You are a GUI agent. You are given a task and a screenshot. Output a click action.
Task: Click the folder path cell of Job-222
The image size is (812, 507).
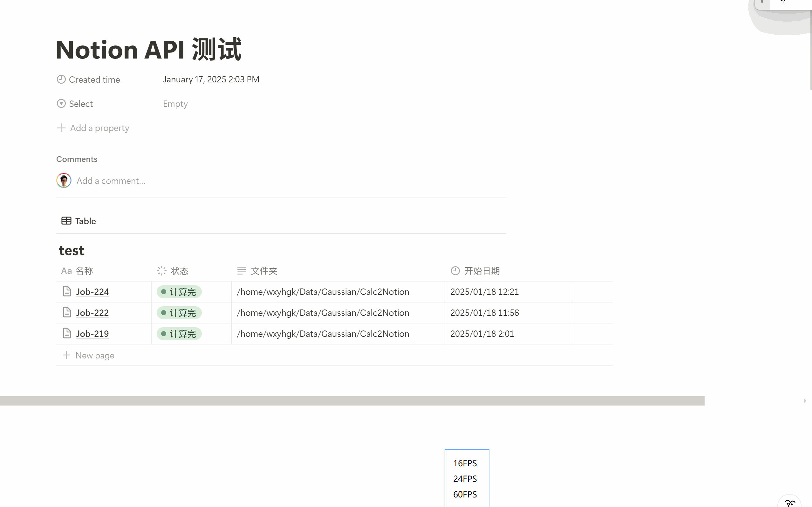[x=338, y=313]
